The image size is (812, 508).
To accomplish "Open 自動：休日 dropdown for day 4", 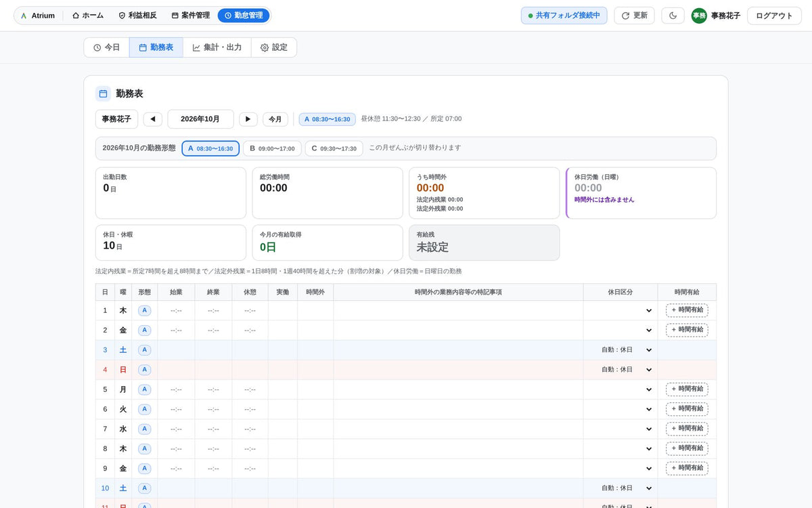I will point(621,370).
